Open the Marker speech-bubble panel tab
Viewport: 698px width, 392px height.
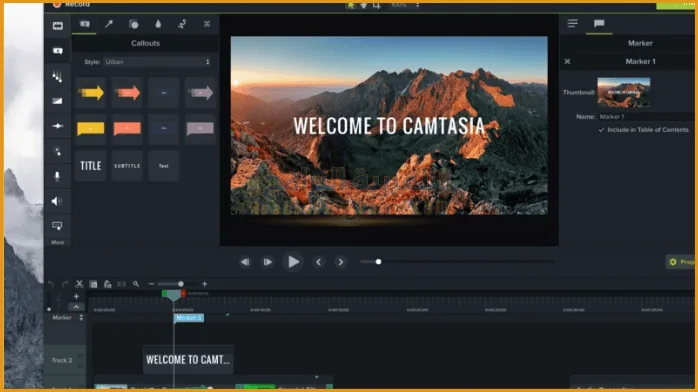pyautogui.click(x=599, y=23)
